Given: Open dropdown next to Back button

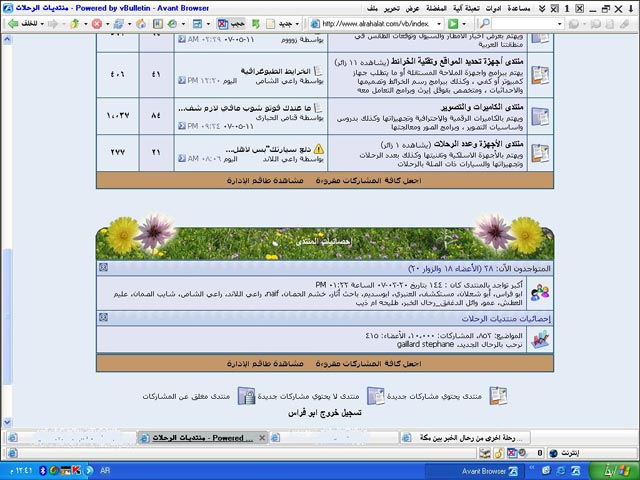Looking at the screenshot, I should (42, 24).
